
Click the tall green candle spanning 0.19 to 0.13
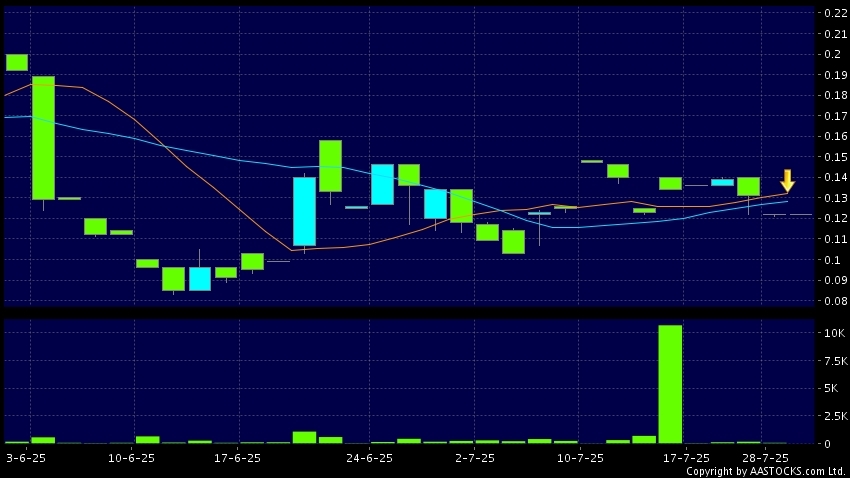[43, 138]
